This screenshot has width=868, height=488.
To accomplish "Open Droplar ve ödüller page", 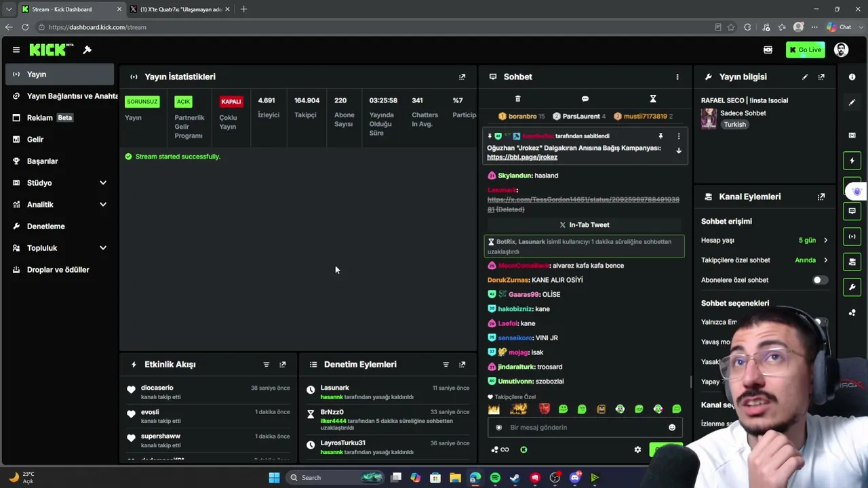I will 60,269.
